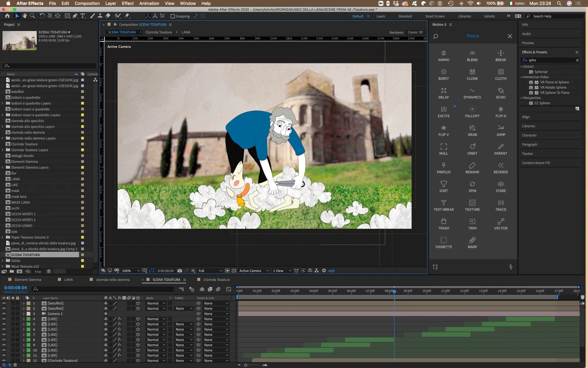Click the TEXTURE tool icon
This screenshot has width=588, height=368.
click(472, 205)
